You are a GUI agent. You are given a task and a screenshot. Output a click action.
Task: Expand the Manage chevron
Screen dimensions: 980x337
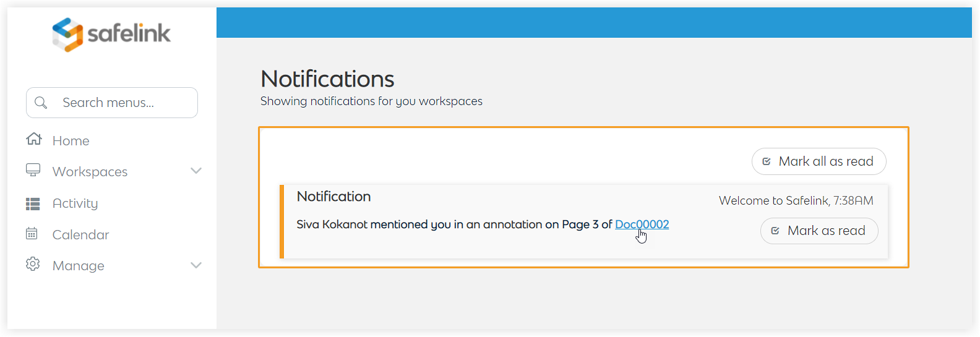(x=196, y=265)
